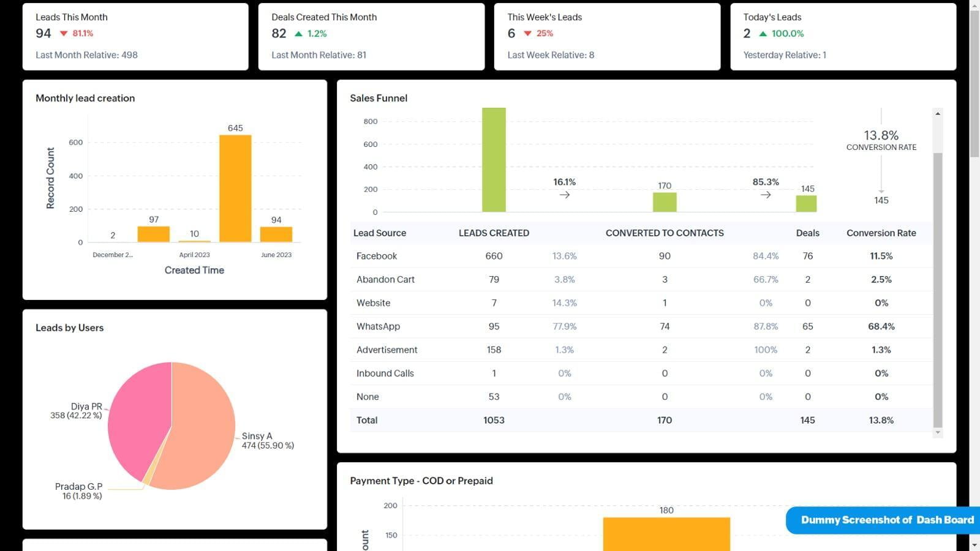The width and height of the screenshot is (980, 551).
Task: Click the 13.8% CONVERSION RATE summary
Action: [x=881, y=140]
